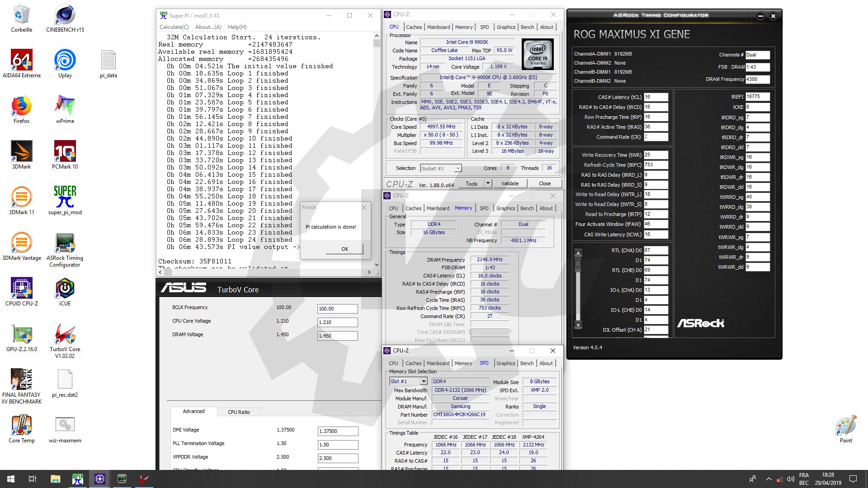Switch to CPU Ratio tab in TurboV Core
This screenshot has height=488, width=868.
tap(239, 412)
